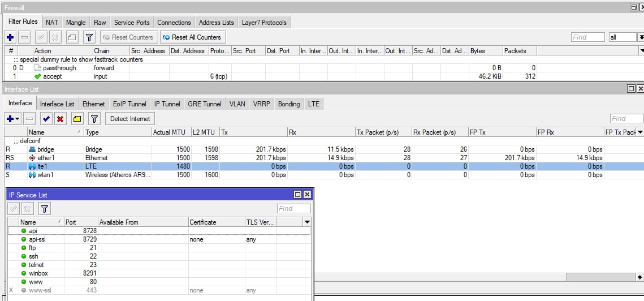Click the Reset Counters button

pyautogui.click(x=129, y=37)
